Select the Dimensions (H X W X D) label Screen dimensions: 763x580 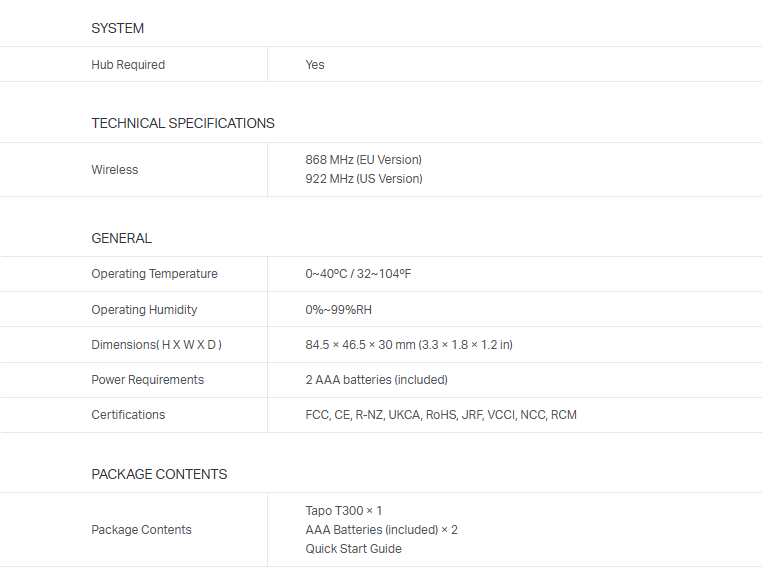[x=156, y=345]
